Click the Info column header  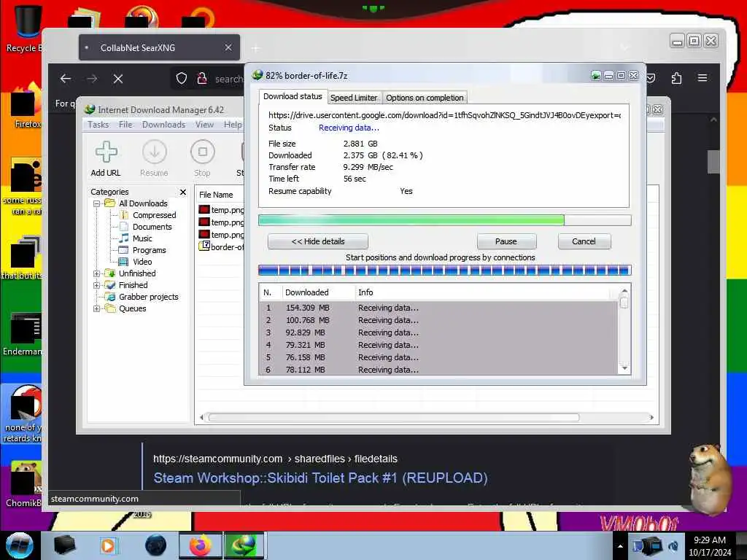tap(482, 292)
